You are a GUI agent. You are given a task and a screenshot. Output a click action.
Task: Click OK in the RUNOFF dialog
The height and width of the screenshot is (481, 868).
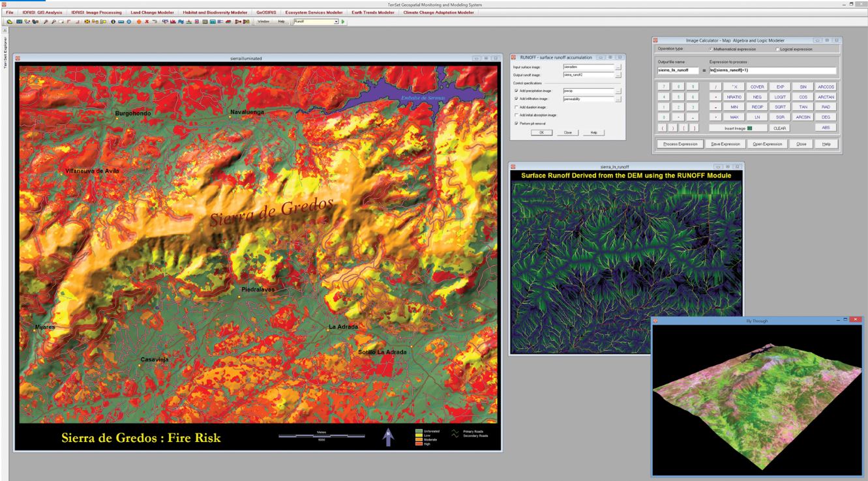pos(541,132)
